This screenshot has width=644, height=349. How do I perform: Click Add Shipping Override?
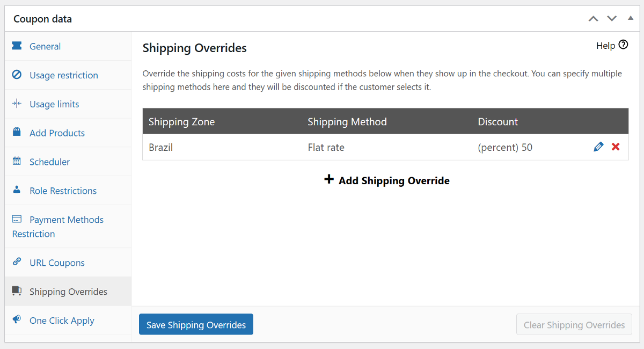pyautogui.click(x=387, y=180)
